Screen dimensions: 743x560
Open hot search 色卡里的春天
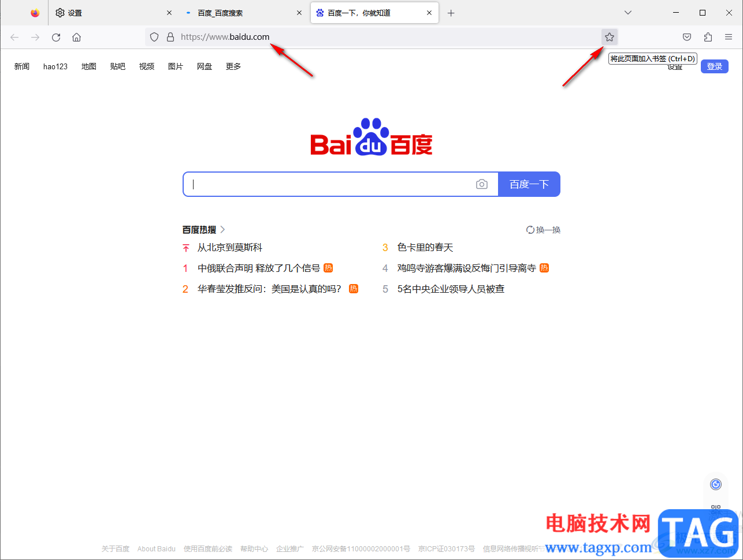425,248
